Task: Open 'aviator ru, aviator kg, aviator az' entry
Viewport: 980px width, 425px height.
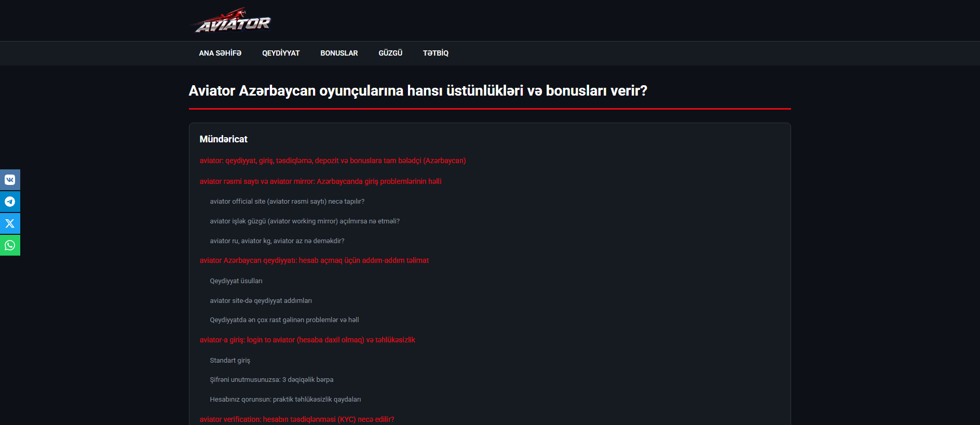Action: point(277,241)
